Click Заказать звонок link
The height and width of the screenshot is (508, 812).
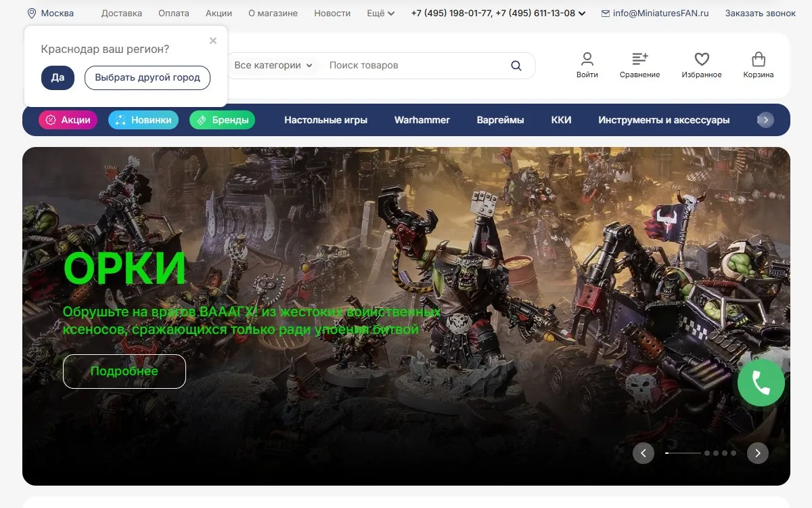point(761,13)
